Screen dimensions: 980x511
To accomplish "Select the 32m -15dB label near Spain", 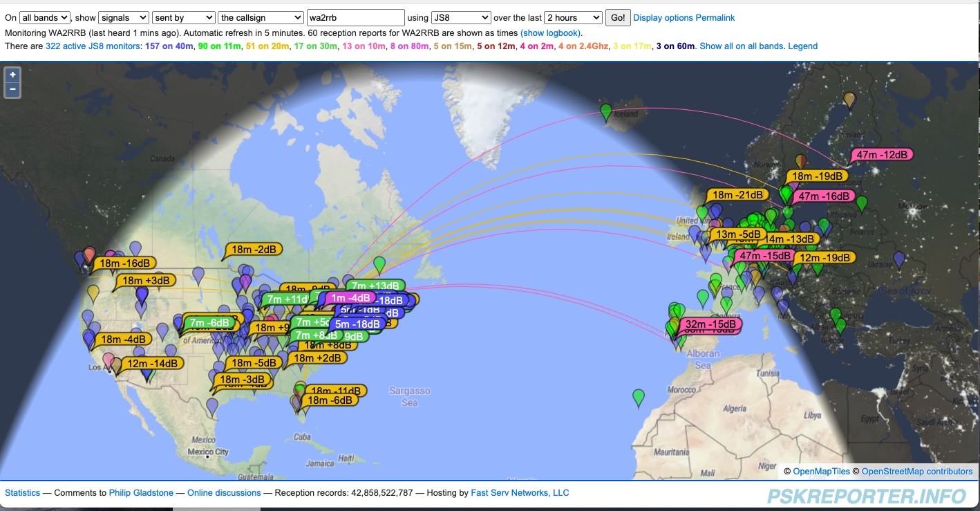I will [x=711, y=324].
